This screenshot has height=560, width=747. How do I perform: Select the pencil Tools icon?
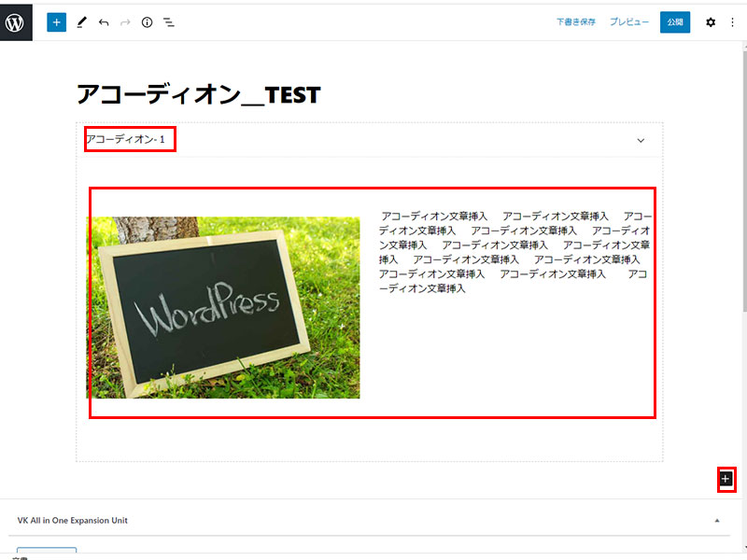[81, 21]
